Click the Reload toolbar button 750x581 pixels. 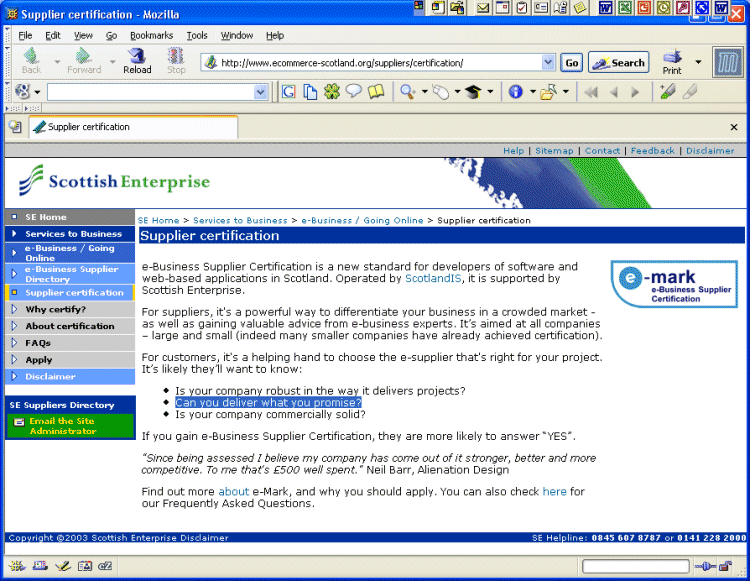(x=137, y=61)
